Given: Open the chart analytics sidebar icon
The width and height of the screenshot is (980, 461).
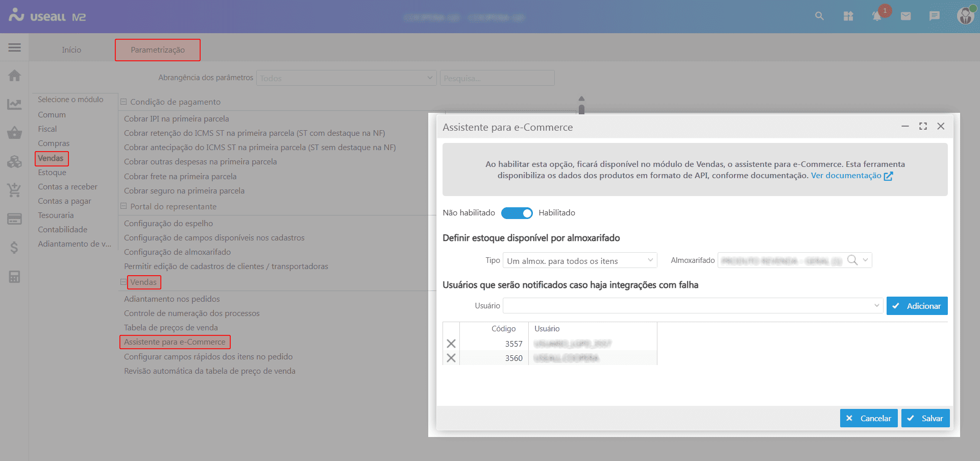Looking at the screenshot, I should coord(14,105).
